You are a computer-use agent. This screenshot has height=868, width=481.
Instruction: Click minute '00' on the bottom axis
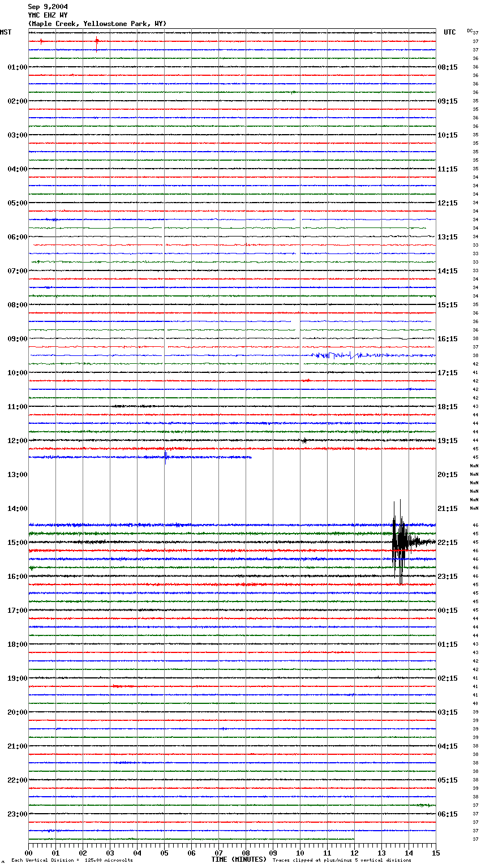(28, 853)
